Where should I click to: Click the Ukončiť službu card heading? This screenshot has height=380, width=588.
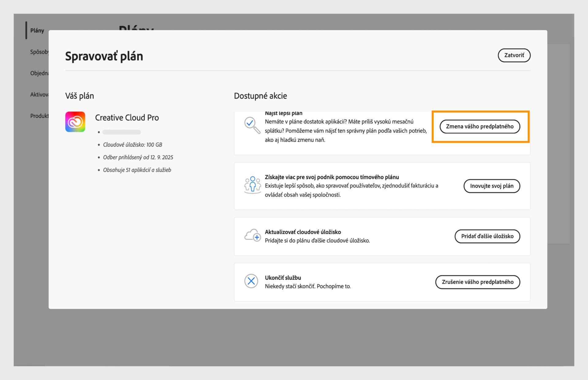(x=283, y=278)
